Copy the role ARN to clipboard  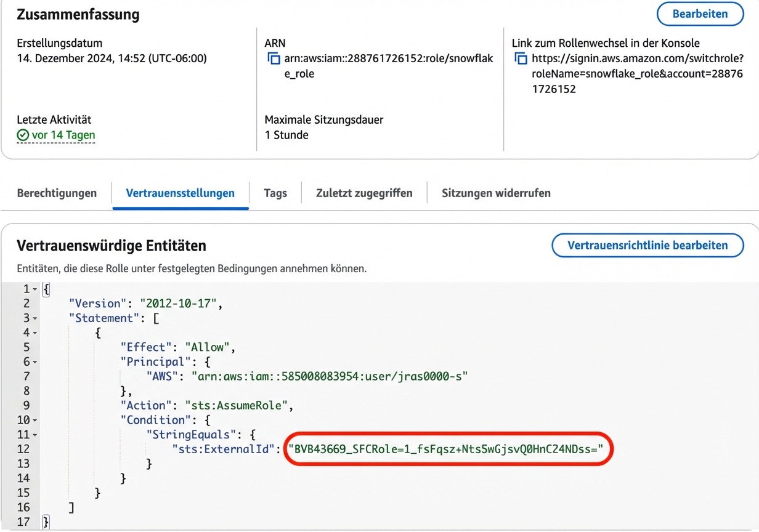click(x=273, y=58)
